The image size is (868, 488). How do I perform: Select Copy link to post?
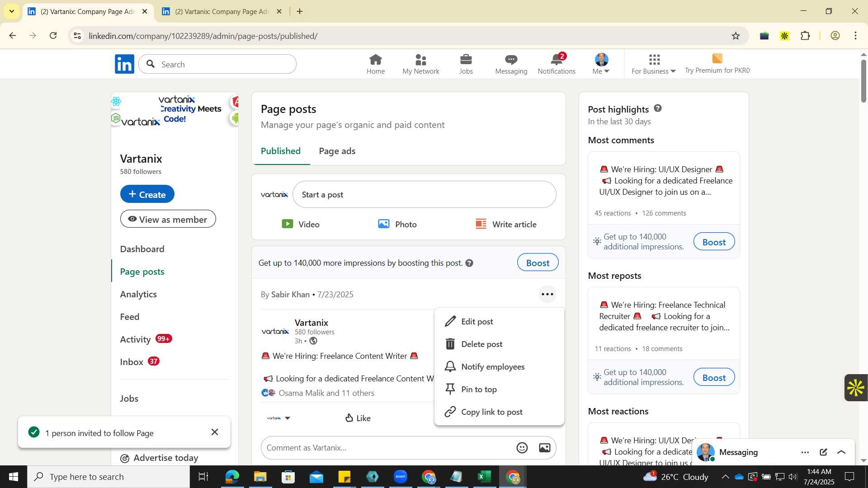pyautogui.click(x=499, y=412)
